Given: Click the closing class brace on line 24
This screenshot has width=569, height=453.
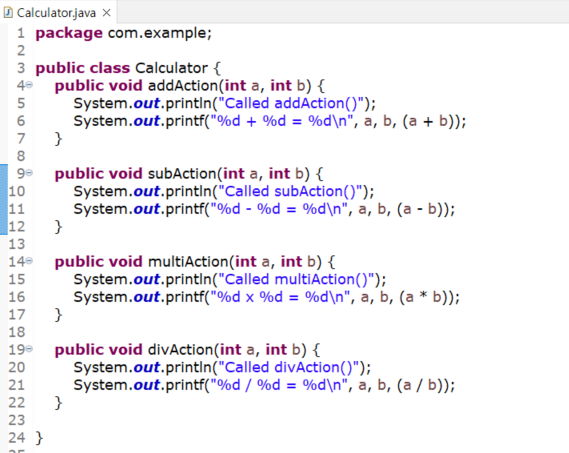Looking at the screenshot, I should coord(39,438).
